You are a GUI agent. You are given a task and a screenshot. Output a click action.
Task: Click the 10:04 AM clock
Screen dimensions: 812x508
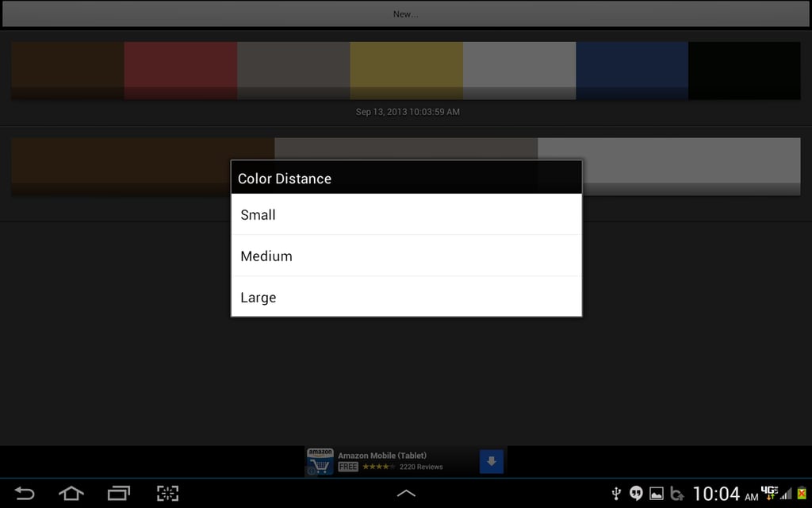[x=725, y=494]
